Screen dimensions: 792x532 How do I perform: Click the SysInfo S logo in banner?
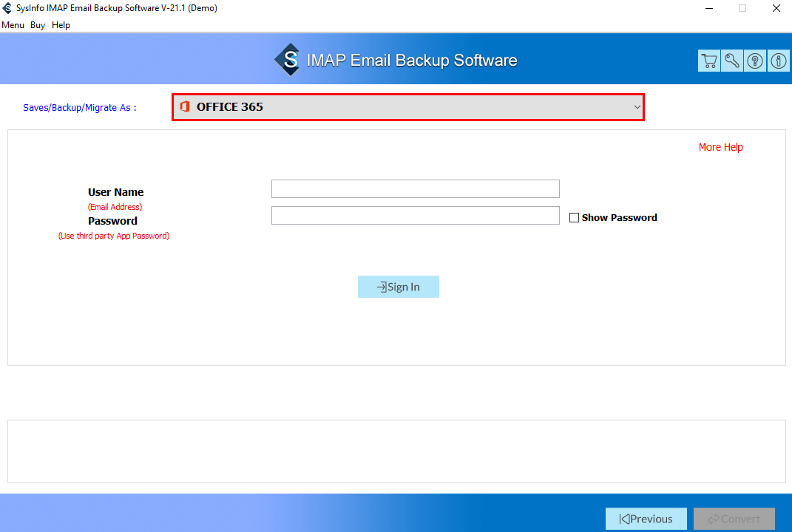pyautogui.click(x=288, y=60)
